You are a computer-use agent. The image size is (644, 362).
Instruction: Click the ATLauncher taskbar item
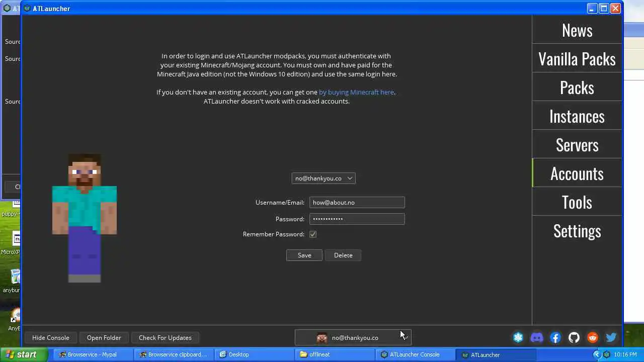496,354
